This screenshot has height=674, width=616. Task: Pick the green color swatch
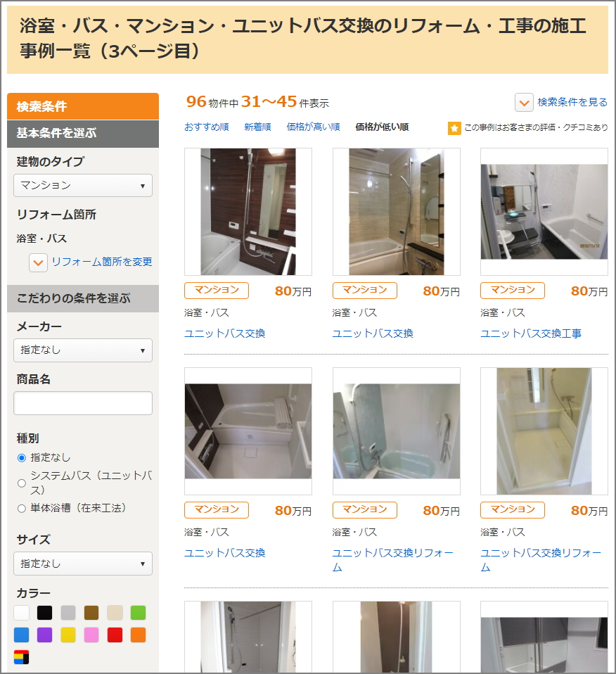pyautogui.click(x=138, y=613)
